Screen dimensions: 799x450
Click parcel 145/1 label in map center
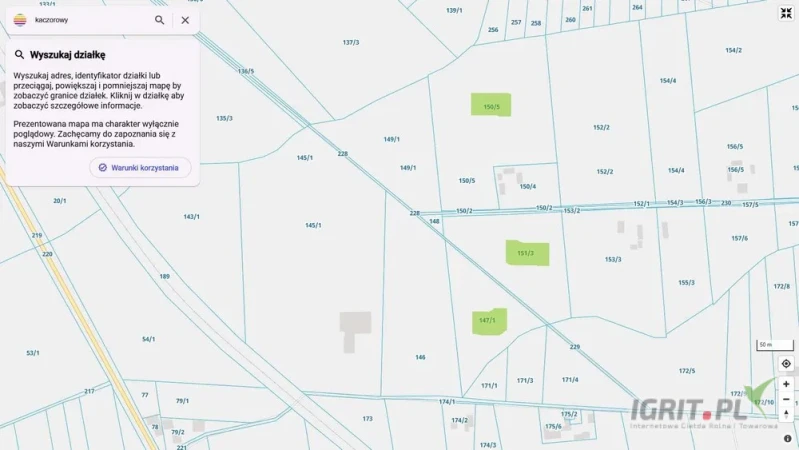pos(313,225)
